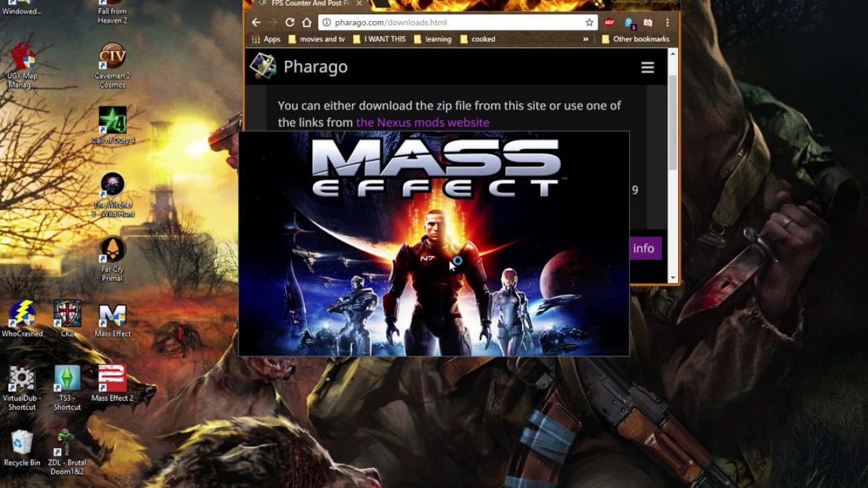The width and height of the screenshot is (868, 488).
Task: Open Chrome's home page button
Action: pyautogui.click(x=307, y=22)
